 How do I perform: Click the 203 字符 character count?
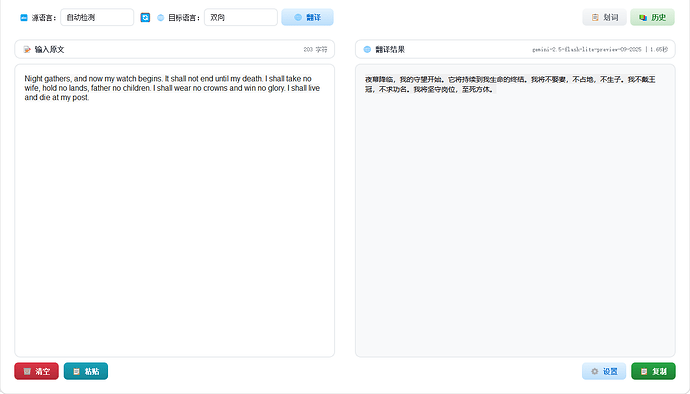(315, 49)
